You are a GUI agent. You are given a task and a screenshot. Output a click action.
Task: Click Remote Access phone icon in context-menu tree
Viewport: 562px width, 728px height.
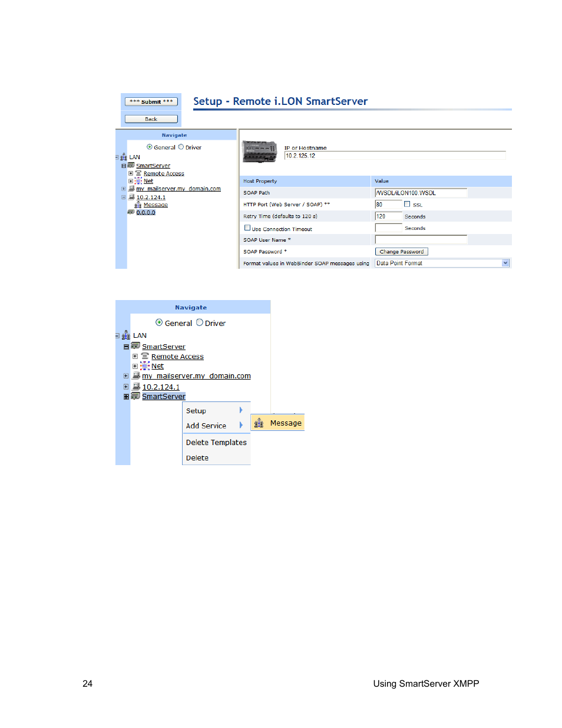pyautogui.click(x=145, y=356)
